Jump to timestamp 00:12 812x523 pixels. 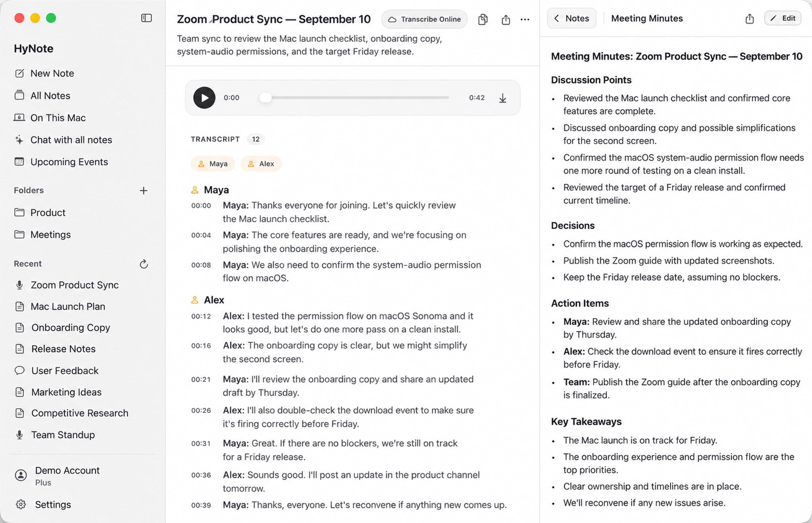click(x=201, y=316)
